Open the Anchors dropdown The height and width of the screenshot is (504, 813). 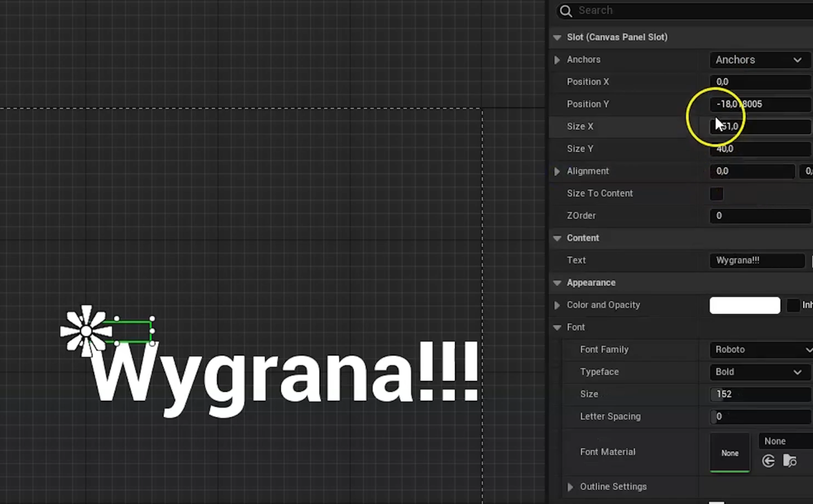coord(759,60)
